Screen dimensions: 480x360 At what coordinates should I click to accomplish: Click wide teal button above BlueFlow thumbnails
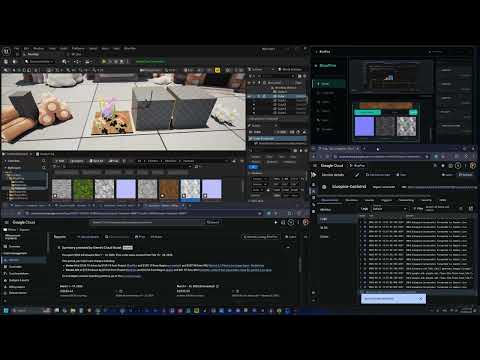point(367,112)
